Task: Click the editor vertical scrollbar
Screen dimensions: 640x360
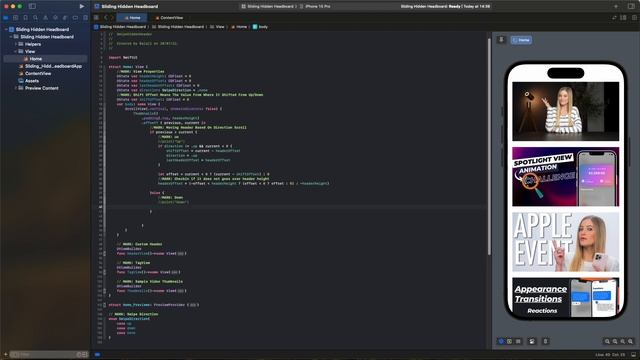Action: [489, 147]
